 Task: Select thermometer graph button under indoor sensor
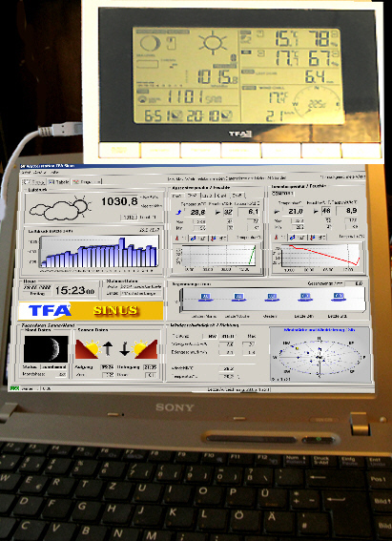pos(279,238)
